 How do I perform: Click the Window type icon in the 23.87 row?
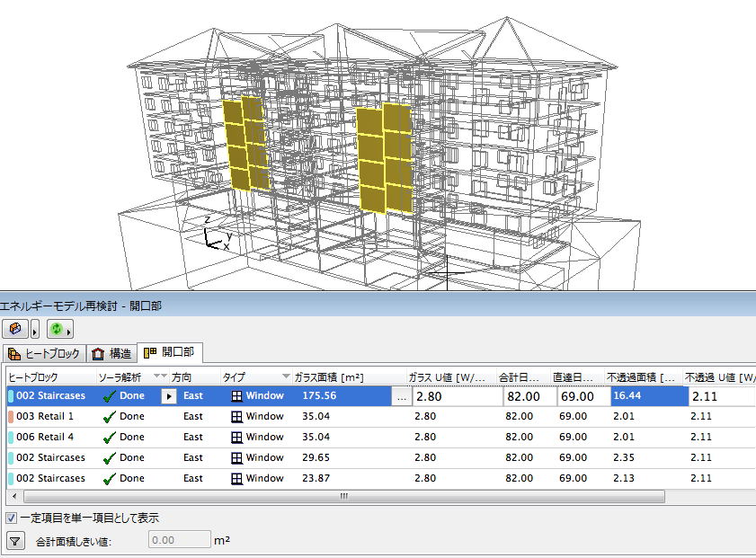[236, 479]
